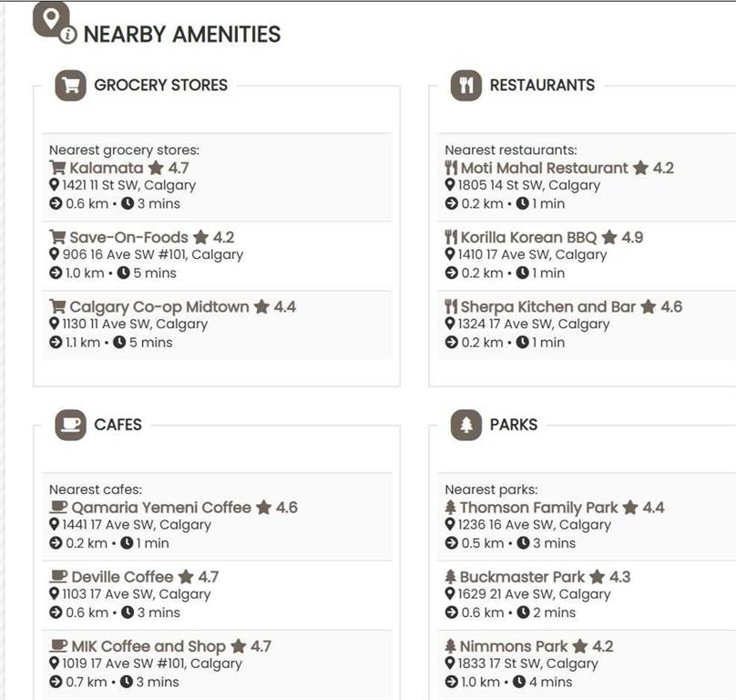736x700 pixels.
Task: Click Calgary Co-op Midtown store name
Action: tap(158, 307)
